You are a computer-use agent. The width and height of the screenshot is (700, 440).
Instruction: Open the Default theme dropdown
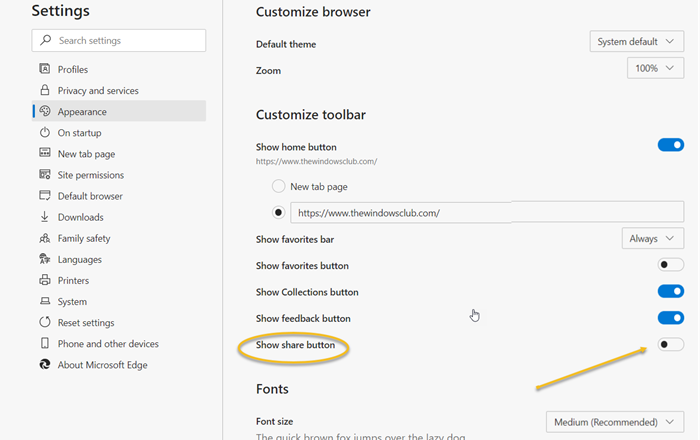pos(637,42)
